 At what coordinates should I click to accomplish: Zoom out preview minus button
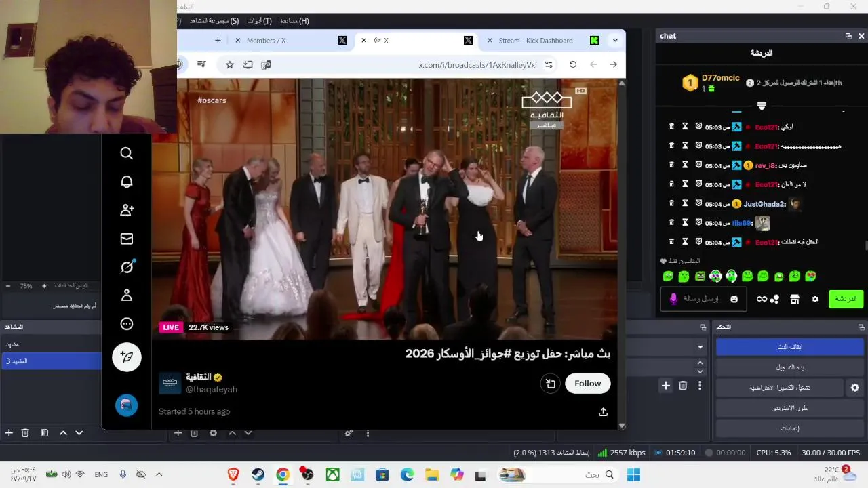[7, 286]
